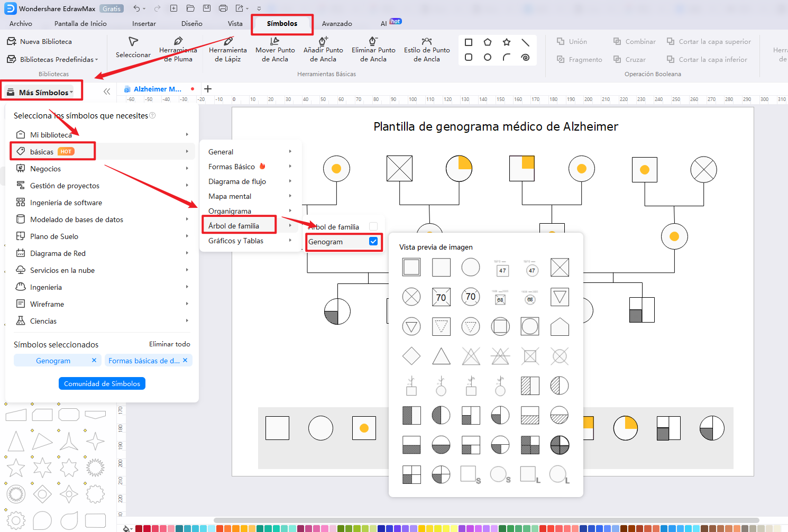This screenshot has width=788, height=532.
Task: Select the star shape tool in ribbon
Action: tap(507, 42)
